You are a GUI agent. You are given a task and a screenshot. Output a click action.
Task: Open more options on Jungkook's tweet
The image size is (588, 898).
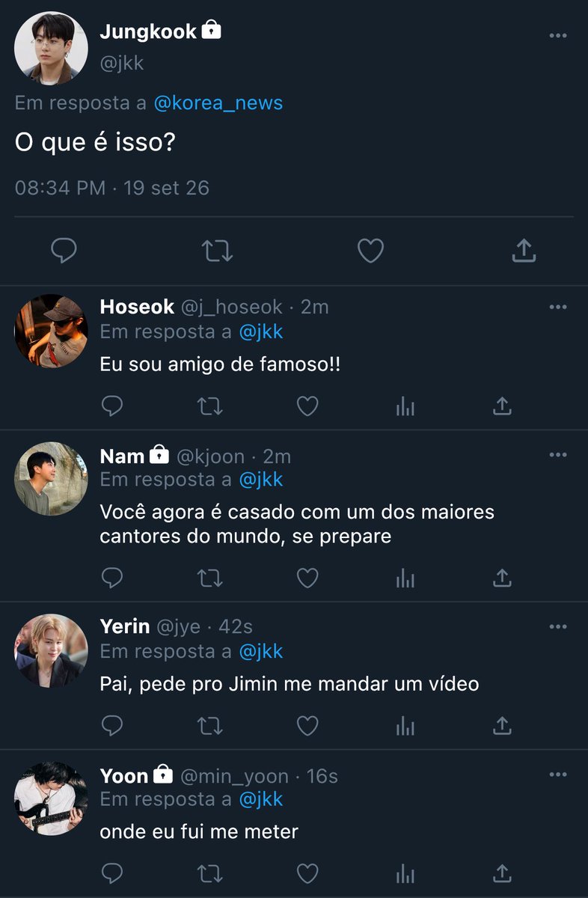(x=558, y=35)
